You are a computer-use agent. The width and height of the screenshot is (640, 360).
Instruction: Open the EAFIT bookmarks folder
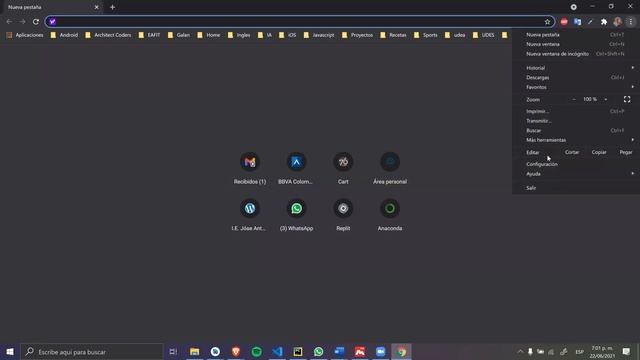coord(149,35)
